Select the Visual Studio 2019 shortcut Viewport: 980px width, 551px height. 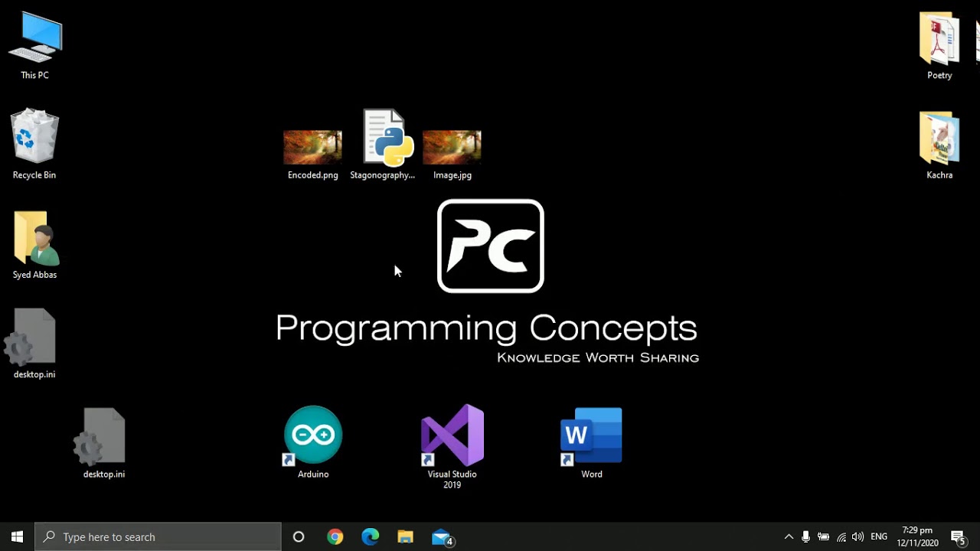click(452, 446)
